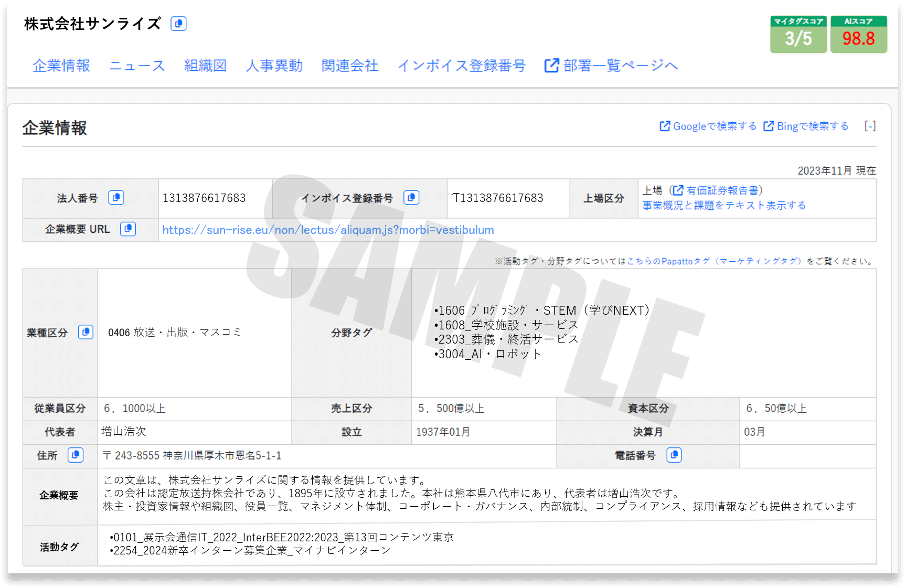Open the 関連会社 tab

pos(350,66)
